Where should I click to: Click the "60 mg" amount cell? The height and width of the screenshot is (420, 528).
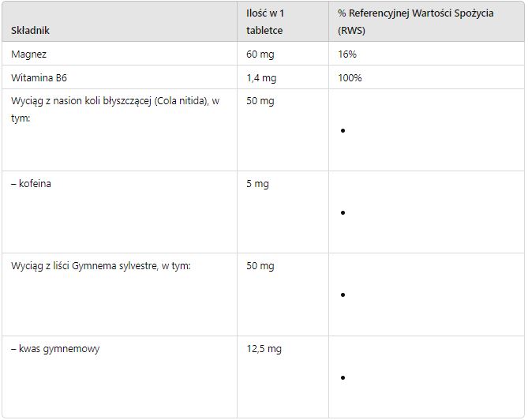(x=259, y=54)
